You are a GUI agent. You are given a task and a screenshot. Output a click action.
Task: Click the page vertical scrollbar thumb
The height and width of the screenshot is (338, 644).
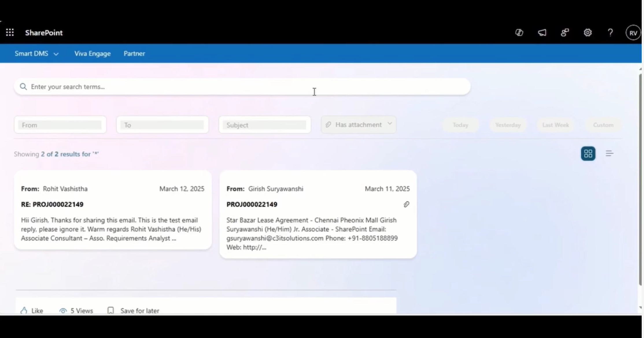tap(640, 179)
